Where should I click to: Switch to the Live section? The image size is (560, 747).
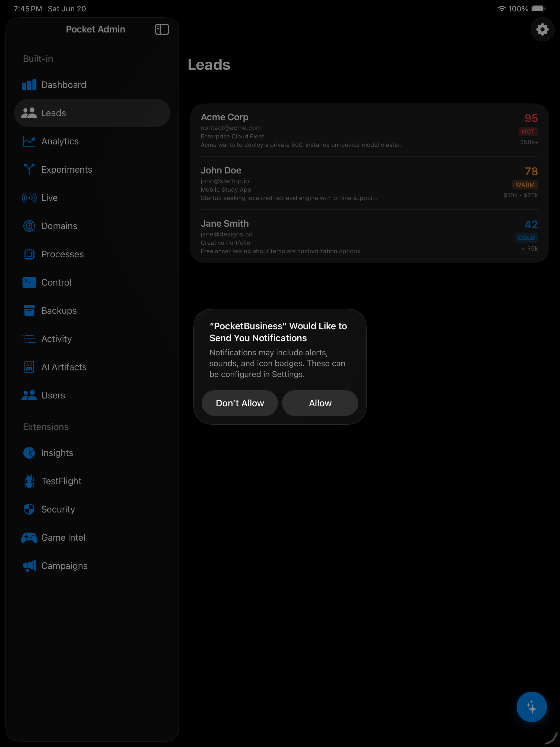click(92, 198)
